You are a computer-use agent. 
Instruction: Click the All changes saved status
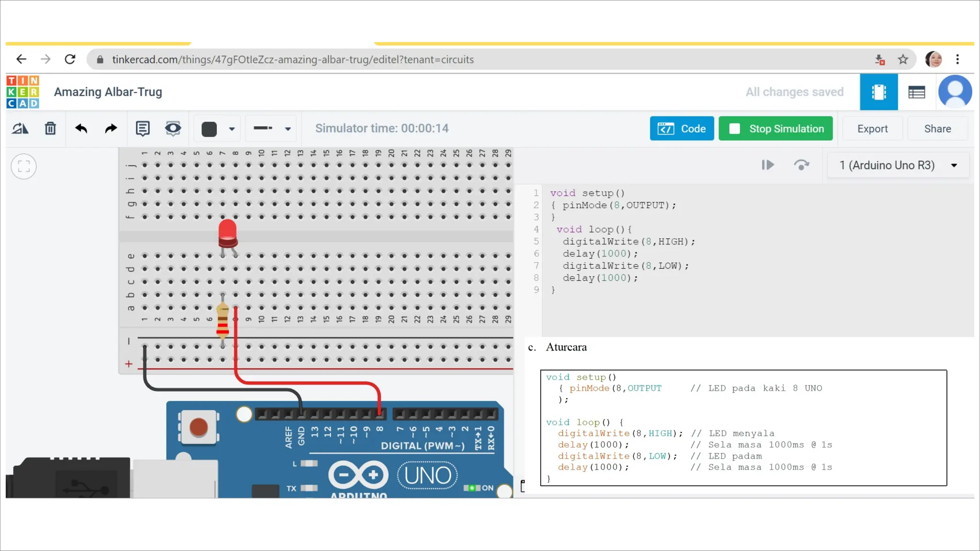tap(794, 92)
